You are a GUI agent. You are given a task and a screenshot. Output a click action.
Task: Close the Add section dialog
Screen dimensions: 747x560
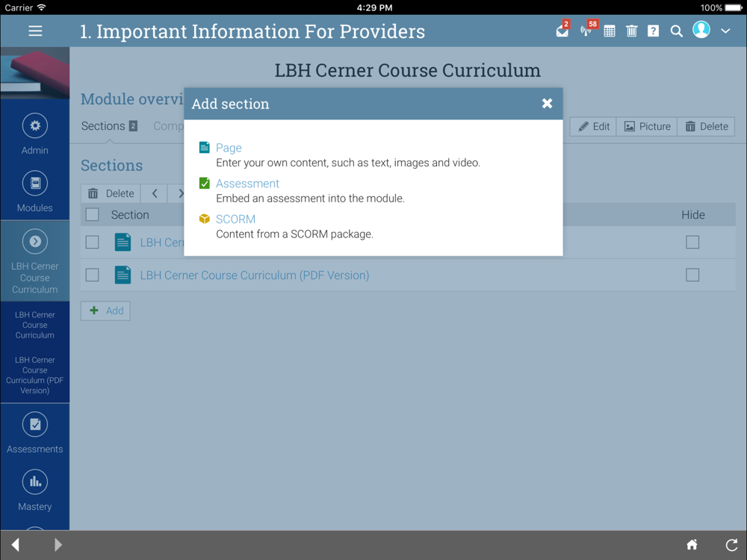pyautogui.click(x=547, y=103)
